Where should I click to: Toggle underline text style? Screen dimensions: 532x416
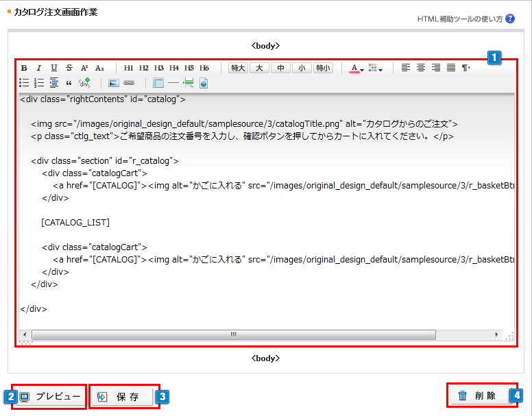53,68
